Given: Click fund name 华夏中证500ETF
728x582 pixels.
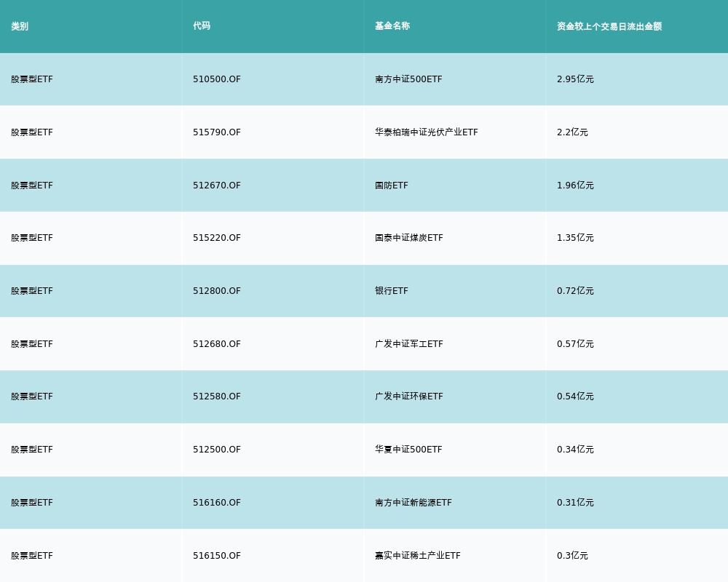Looking at the screenshot, I should 408,450.
